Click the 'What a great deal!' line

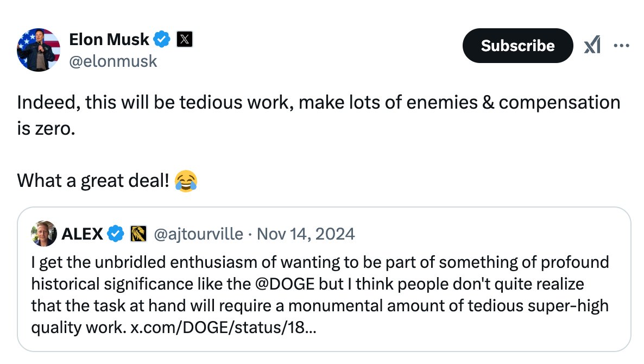coord(93,181)
